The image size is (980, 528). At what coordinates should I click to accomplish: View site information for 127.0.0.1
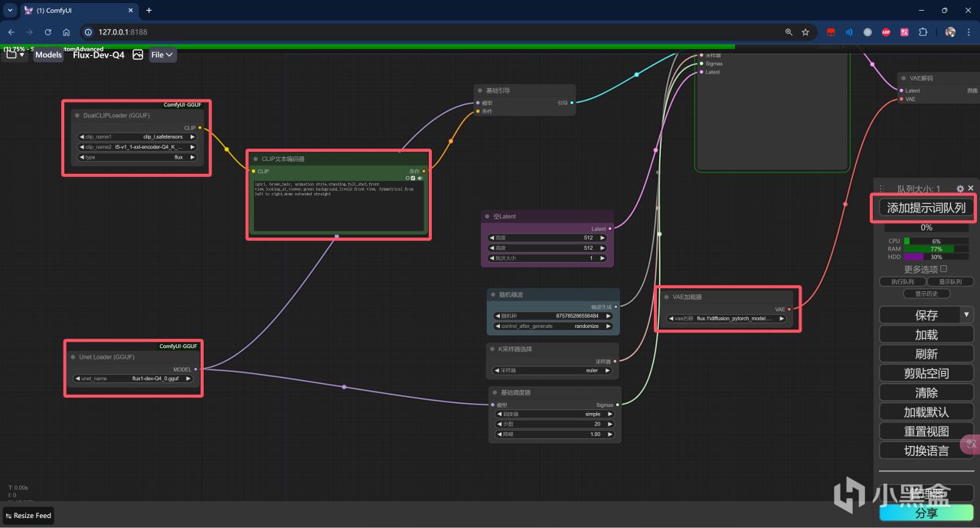(x=87, y=32)
